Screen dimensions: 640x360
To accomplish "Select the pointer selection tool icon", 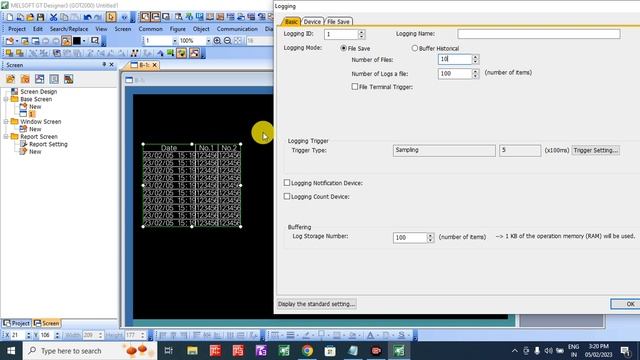I will [111, 17].
